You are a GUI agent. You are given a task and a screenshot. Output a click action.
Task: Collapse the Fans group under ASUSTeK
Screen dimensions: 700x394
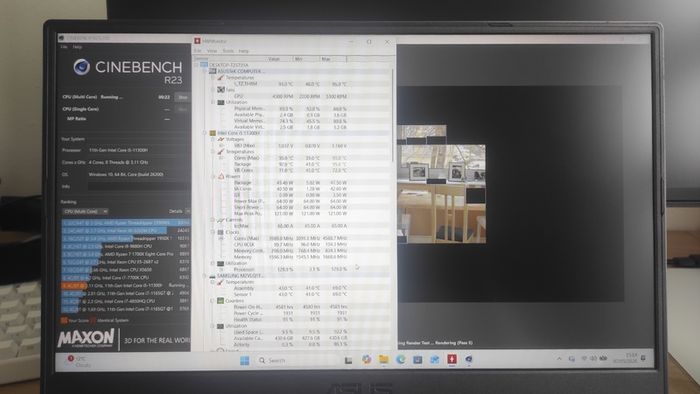[213, 90]
